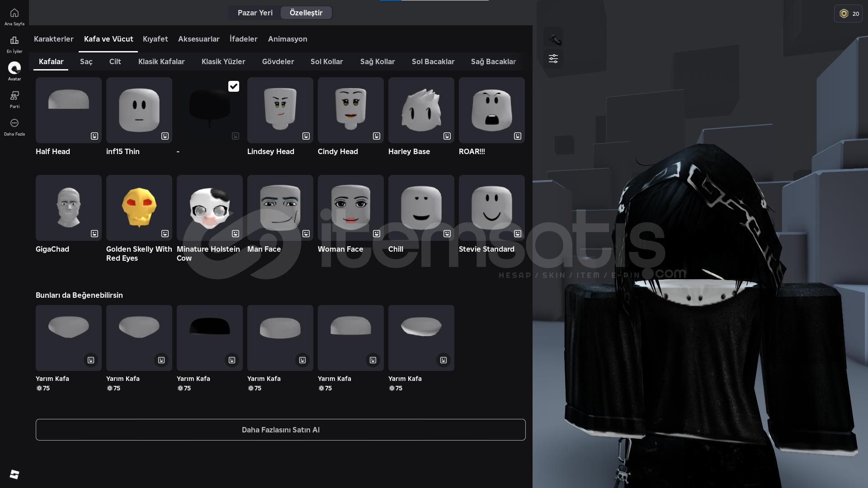
Task: Select the Kafa ve Vücut tab
Action: point(108,39)
